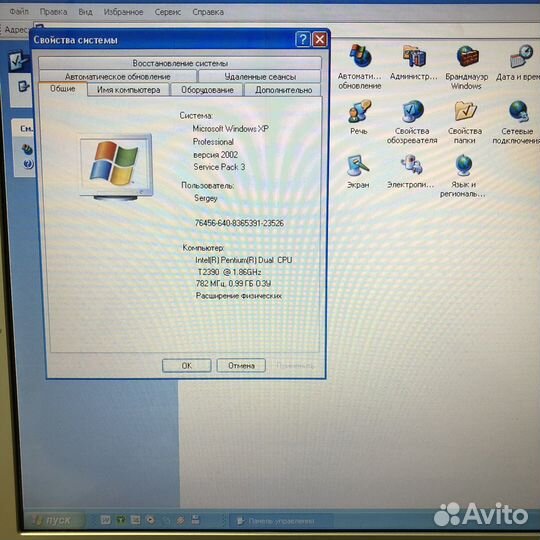Click the green quick launch icon on taskbar

121,520
